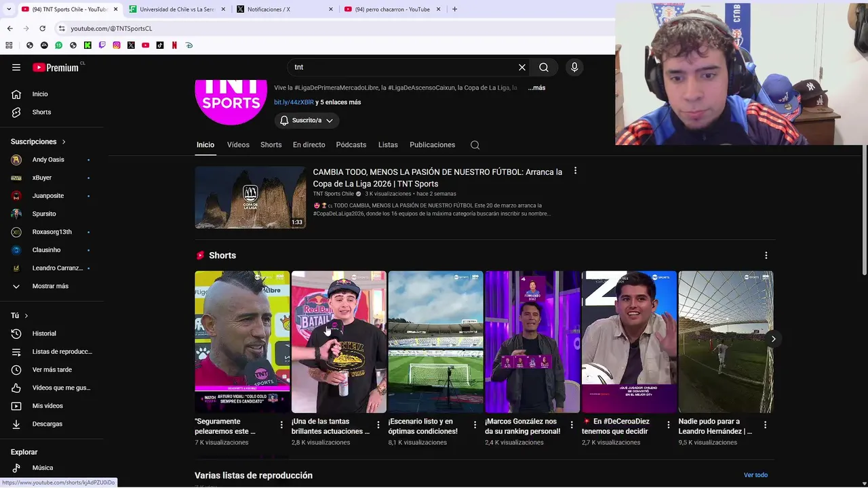Open Listas de reproducción in the sidebar

click(x=52, y=352)
